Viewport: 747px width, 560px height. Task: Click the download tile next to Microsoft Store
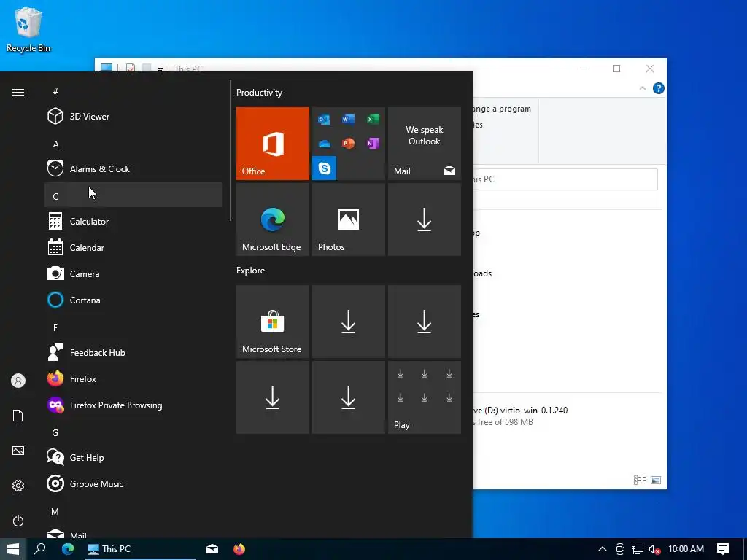click(x=348, y=322)
